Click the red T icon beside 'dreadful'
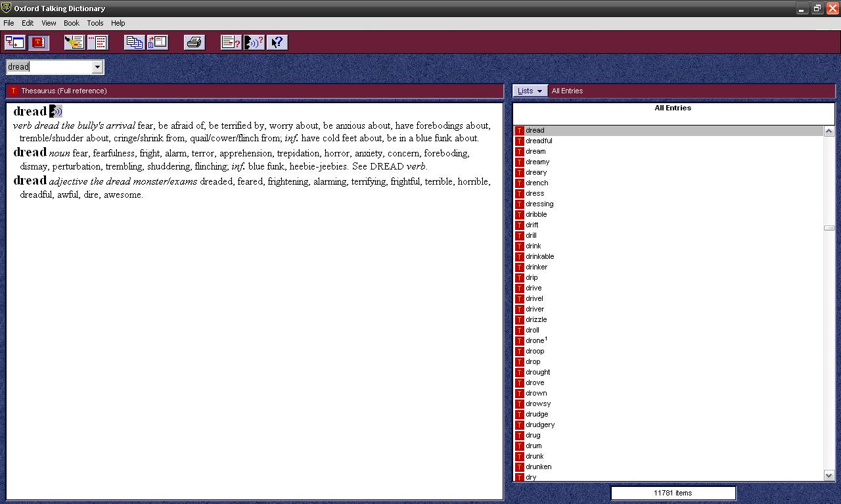 (519, 141)
